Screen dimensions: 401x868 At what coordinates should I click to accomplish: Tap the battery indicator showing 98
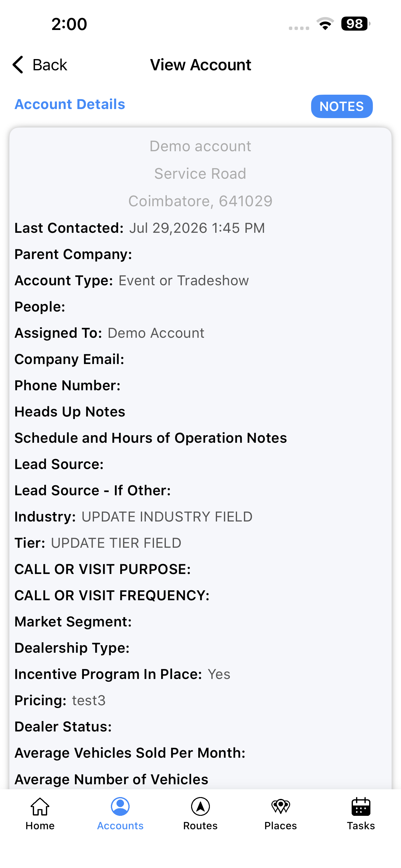(355, 24)
